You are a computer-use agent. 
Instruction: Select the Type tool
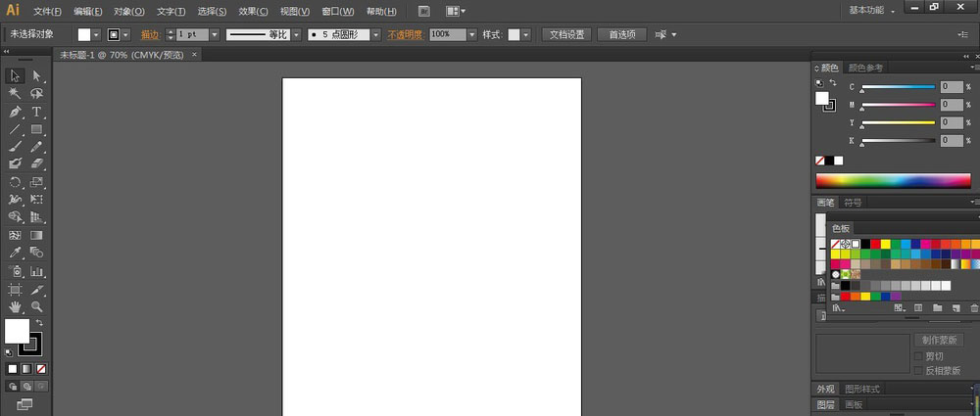[36, 112]
